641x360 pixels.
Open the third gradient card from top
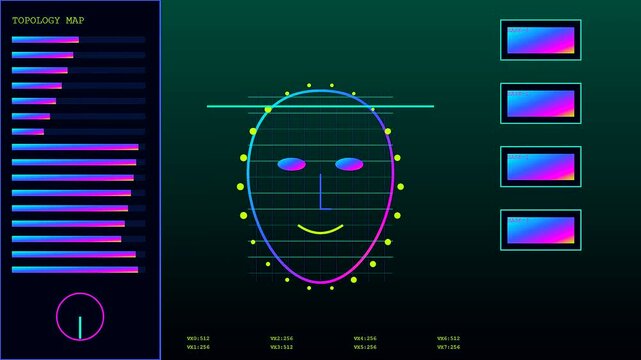540,167
